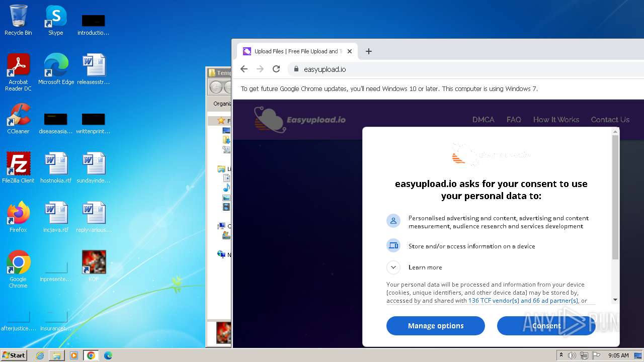Click the Consent button

[x=546, y=326]
